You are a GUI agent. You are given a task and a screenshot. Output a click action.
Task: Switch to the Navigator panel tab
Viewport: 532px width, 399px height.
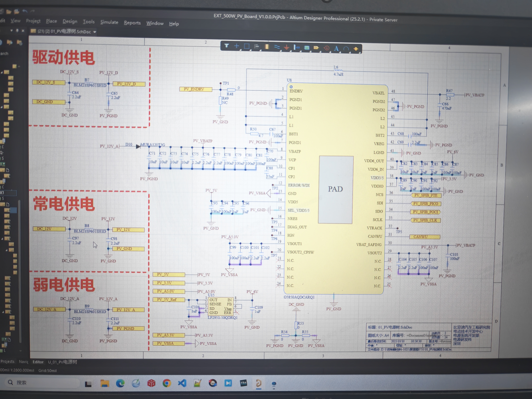click(24, 361)
